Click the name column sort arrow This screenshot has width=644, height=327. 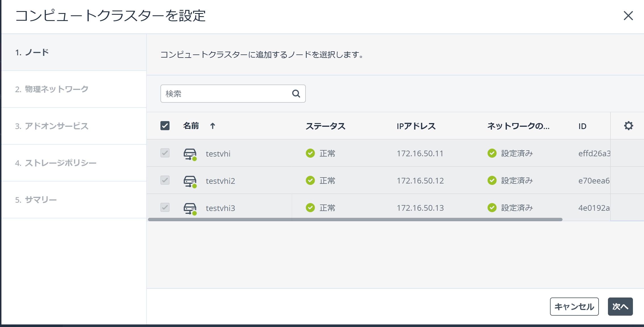coord(213,126)
